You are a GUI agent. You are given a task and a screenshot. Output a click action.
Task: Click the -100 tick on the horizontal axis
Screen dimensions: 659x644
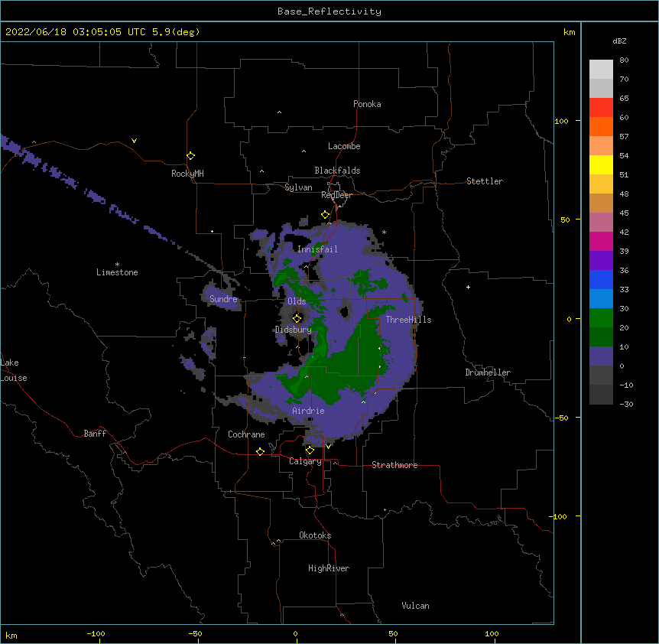point(96,634)
